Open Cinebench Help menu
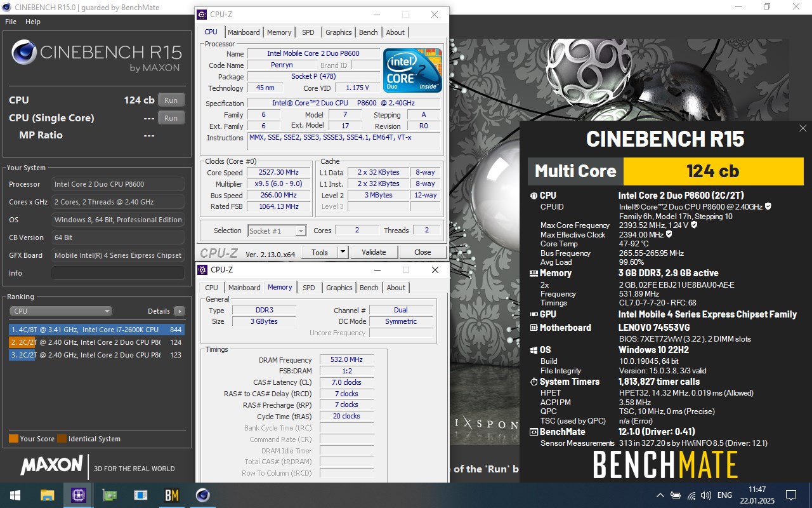Screen dimensions: 812x508 pyautogui.click(x=33, y=22)
